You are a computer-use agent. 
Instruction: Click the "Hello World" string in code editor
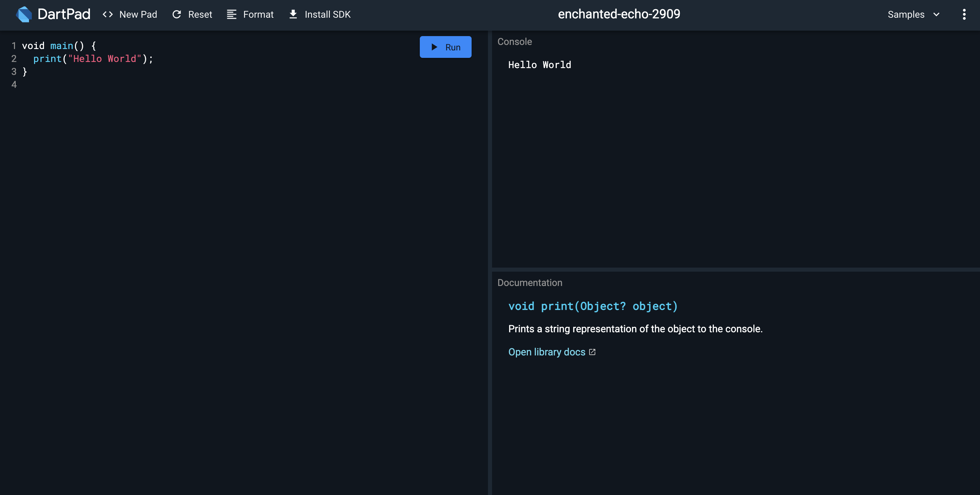pyautogui.click(x=105, y=59)
